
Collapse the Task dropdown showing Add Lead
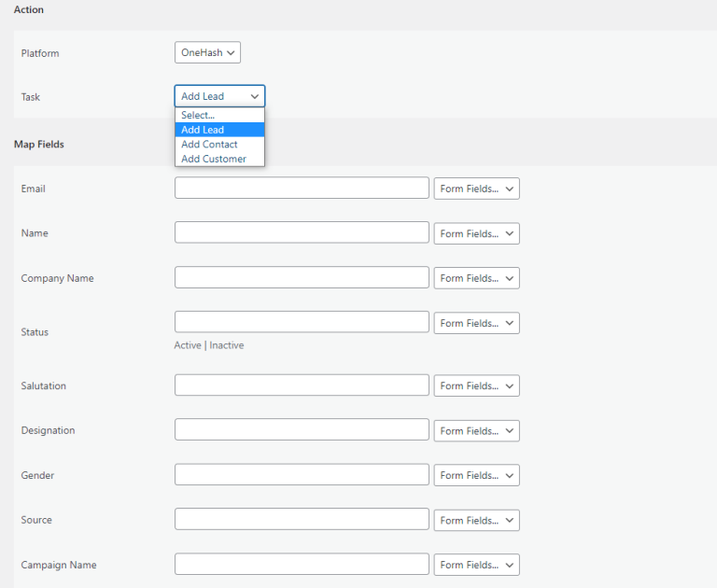click(x=219, y=96)
